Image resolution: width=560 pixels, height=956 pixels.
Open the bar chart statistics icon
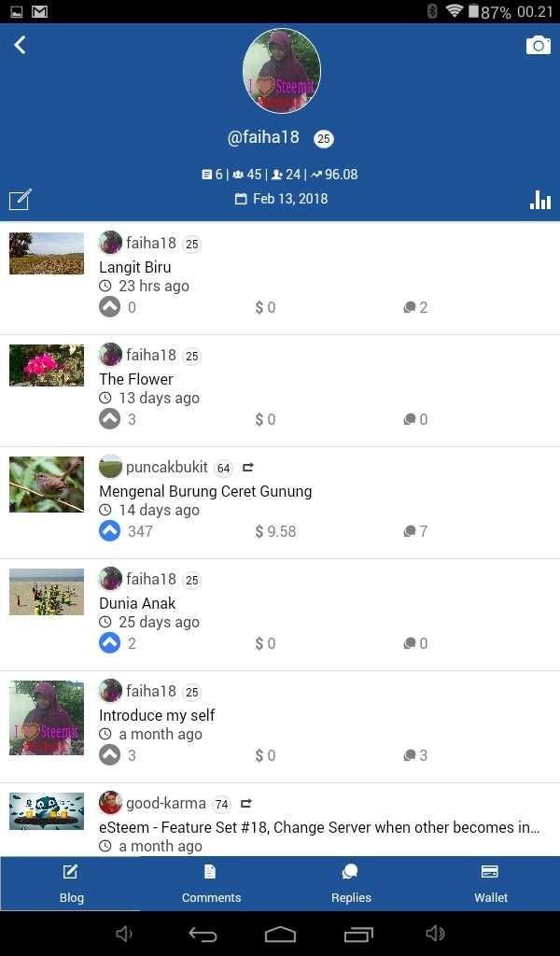(x=539, y=200)
